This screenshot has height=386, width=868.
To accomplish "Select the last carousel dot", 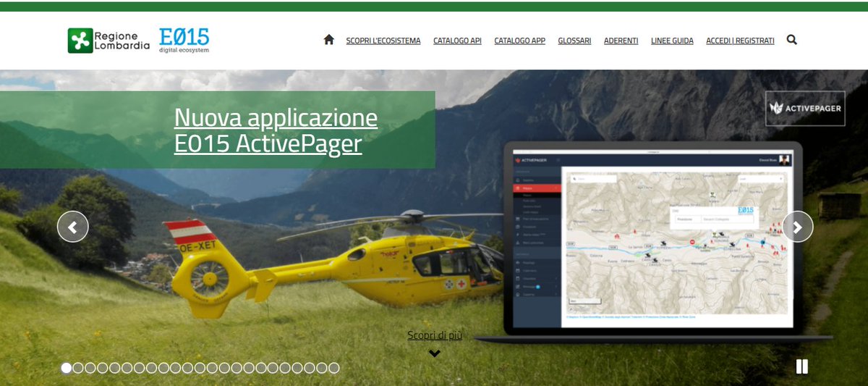I will pyautogui.click(x=333, y=368).
